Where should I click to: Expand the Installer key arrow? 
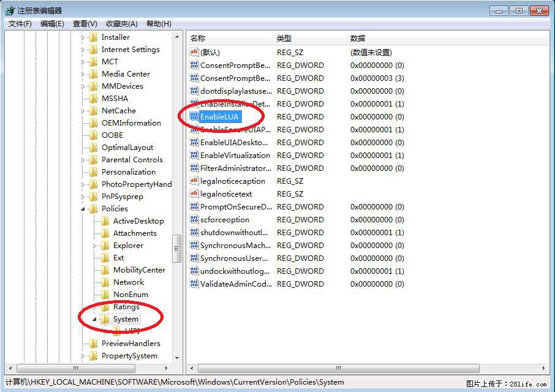point(83,37)
